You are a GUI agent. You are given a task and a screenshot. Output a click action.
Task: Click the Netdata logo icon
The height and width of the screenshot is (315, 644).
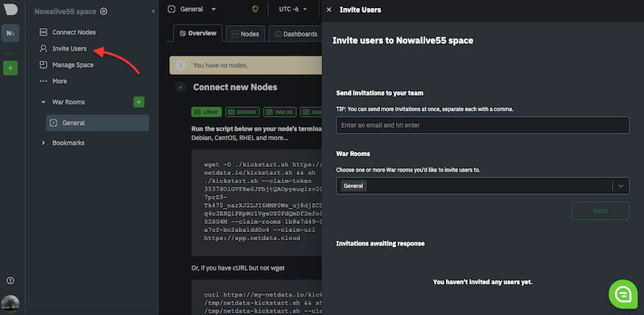coord(10,9)
